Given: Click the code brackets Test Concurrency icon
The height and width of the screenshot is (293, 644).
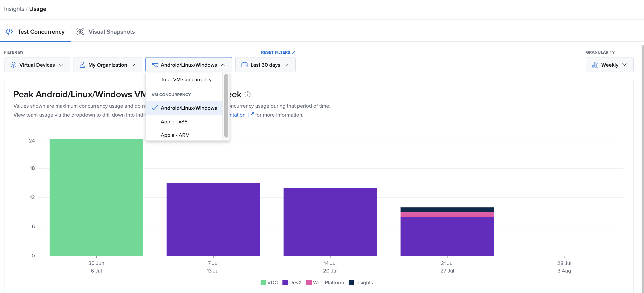Looking at the screenshot, I should [x=9, y=32].
